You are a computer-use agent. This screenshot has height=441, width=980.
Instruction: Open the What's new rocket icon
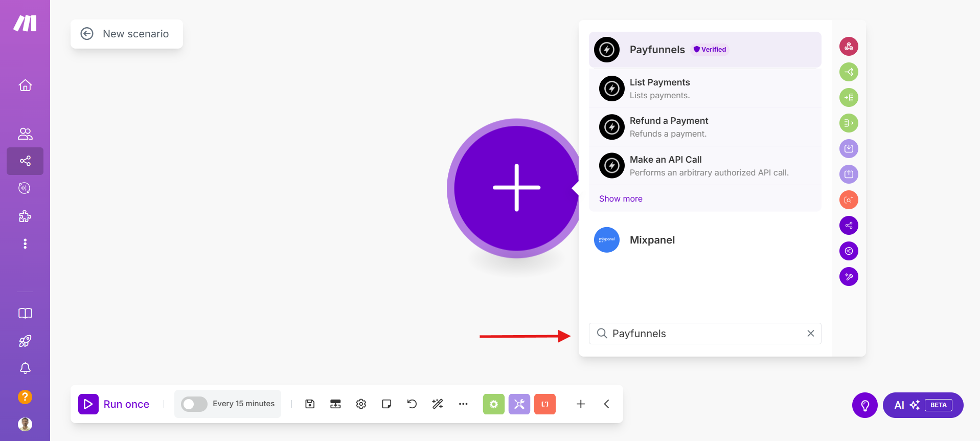tap(25, 341)
